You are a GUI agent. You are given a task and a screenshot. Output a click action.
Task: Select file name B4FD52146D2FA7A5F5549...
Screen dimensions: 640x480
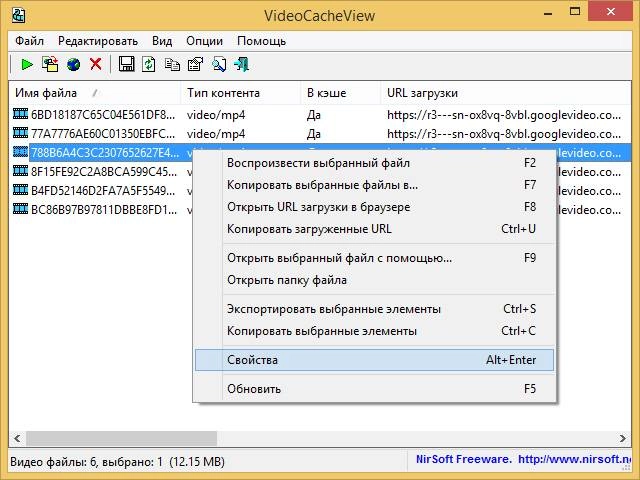click(104, 191)
